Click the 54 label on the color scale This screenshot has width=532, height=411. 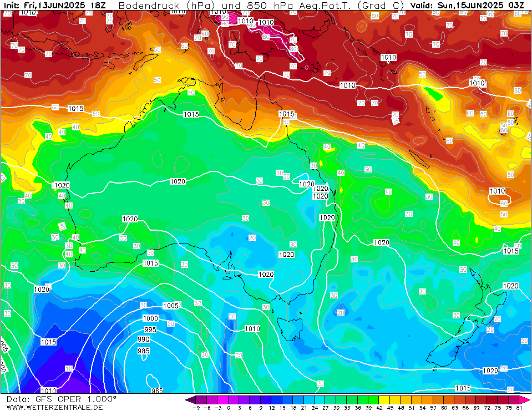coord(422,408)
